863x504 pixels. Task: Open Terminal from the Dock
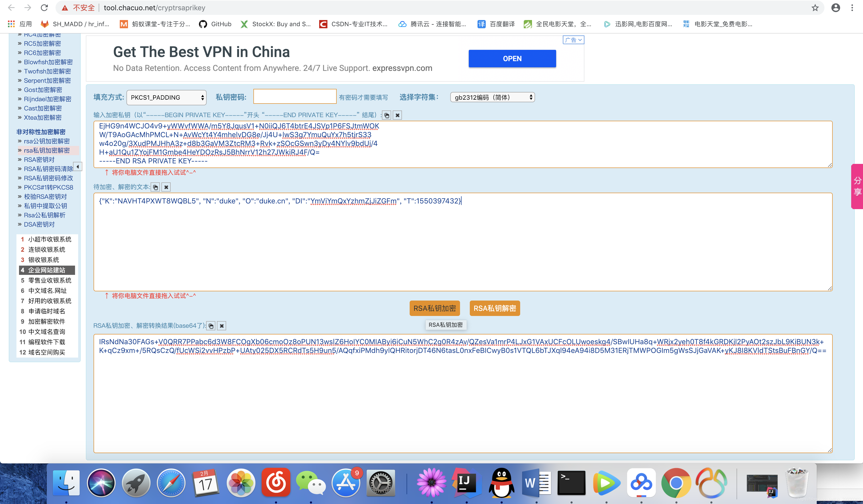pos(571,483)
